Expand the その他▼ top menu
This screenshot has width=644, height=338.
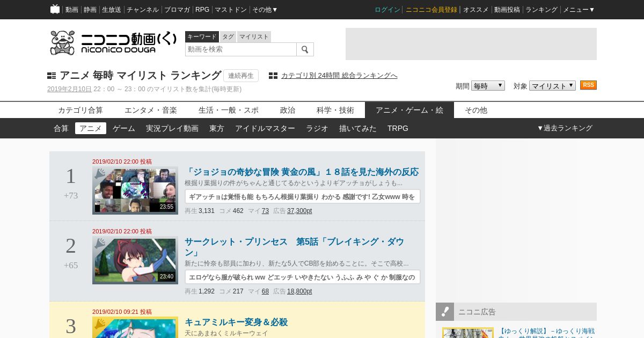[x=265, y=10]
